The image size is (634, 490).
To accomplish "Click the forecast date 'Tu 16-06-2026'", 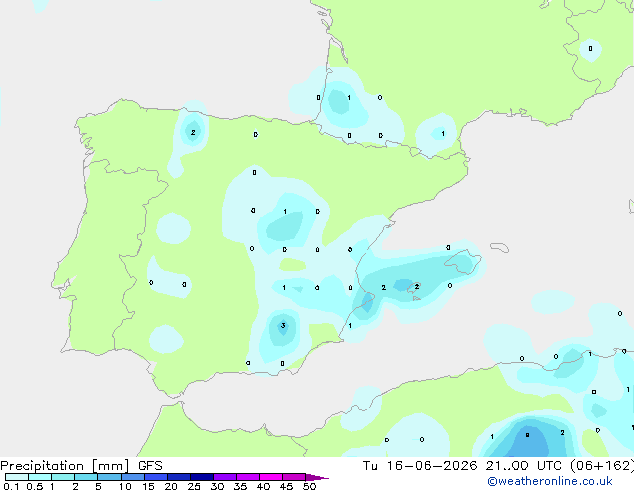I will 420,466.
